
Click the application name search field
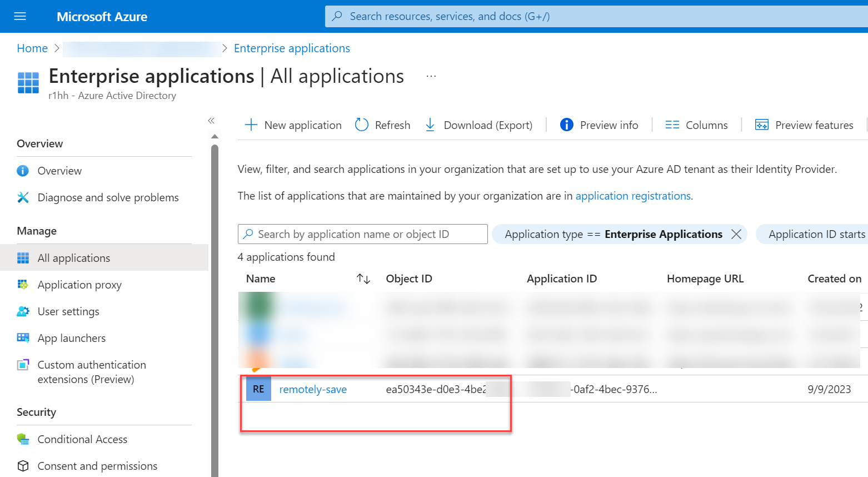362,234
